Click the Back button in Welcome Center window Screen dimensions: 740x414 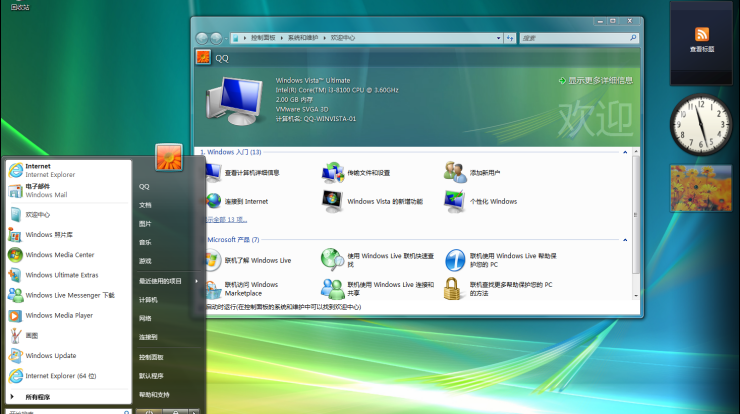tap(202, 38)
